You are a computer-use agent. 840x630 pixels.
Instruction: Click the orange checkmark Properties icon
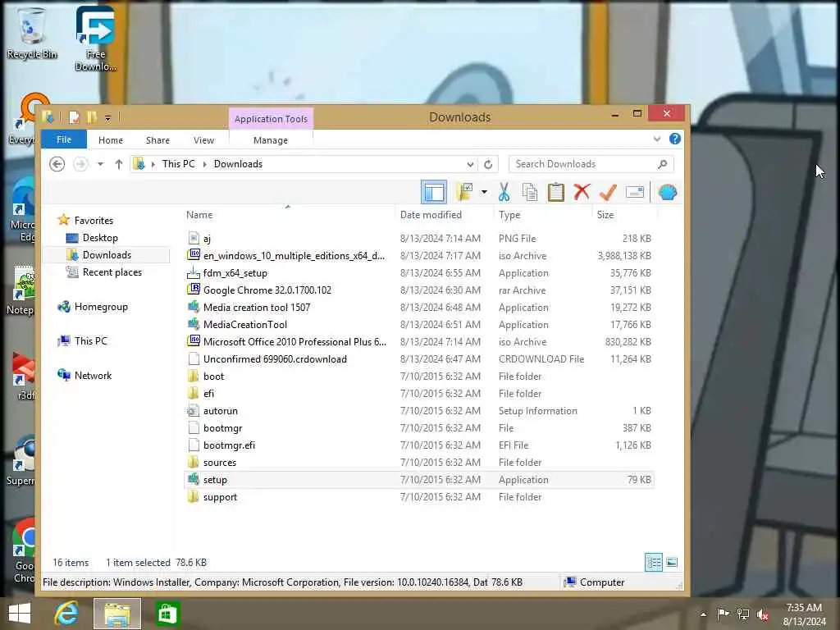[x=608, y=192]
